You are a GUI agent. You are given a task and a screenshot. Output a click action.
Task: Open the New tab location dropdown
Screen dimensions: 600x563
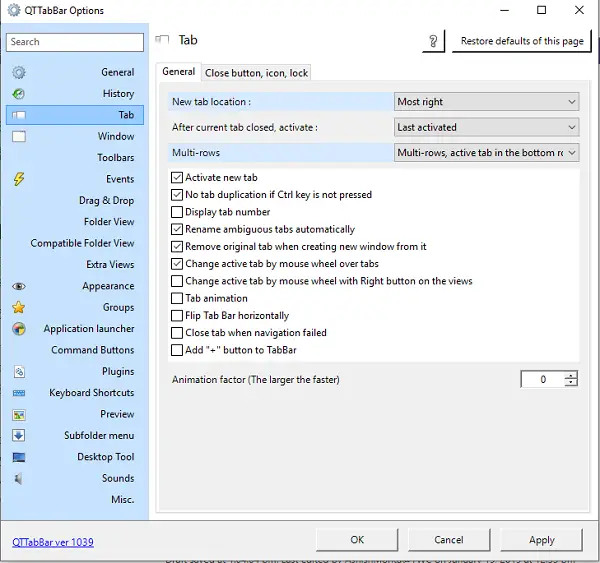(486, 102)
